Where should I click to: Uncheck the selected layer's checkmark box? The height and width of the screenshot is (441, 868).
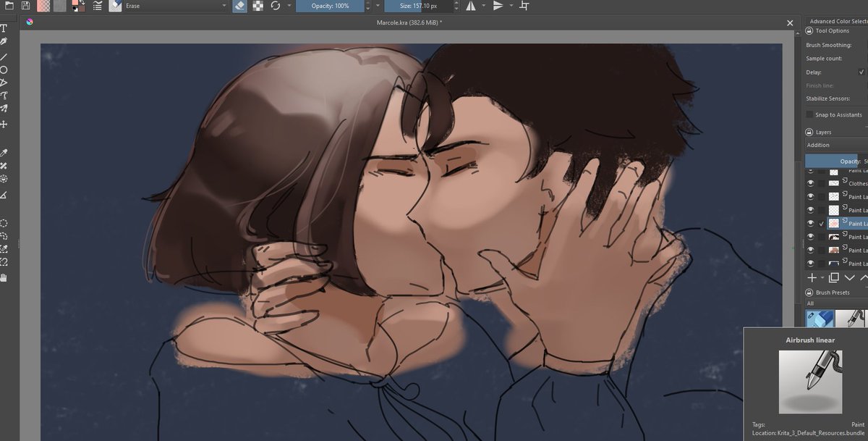(x=822, y=224)
